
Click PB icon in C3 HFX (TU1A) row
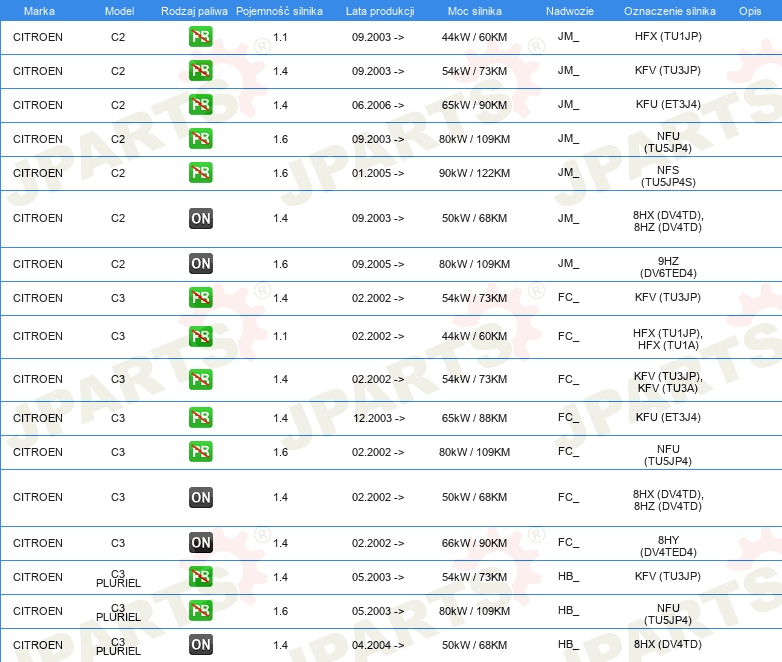(200, 337)
